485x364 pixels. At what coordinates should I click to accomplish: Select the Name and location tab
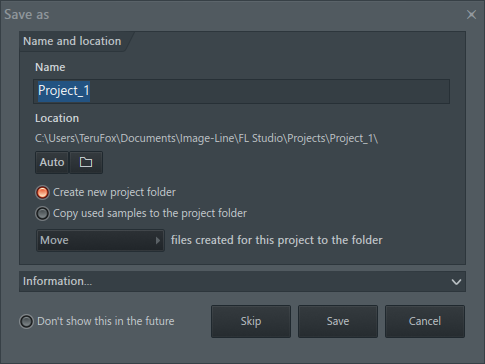pyautogui.click(x=72, y=41)
